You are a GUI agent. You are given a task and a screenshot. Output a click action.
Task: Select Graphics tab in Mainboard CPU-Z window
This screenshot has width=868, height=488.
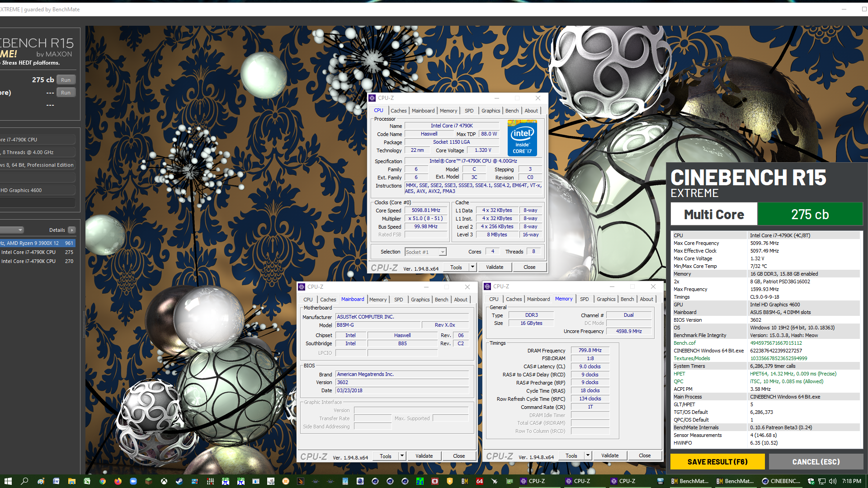[x=420, y=300]
